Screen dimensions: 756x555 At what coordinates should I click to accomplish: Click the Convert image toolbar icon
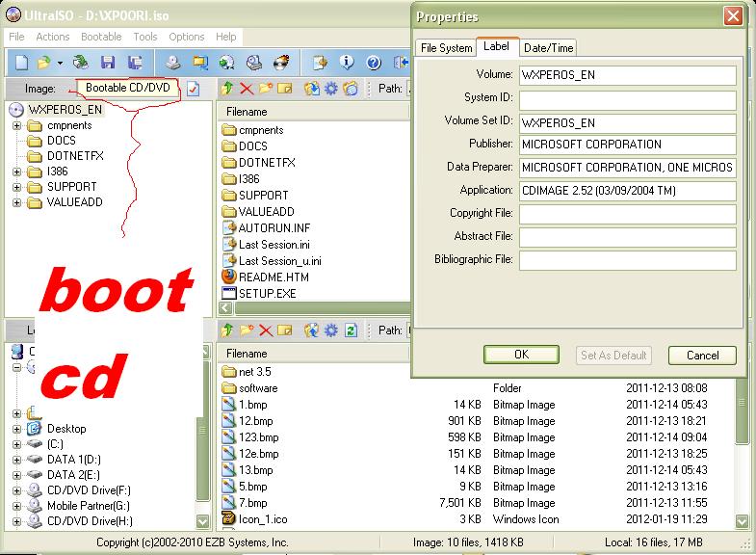[200, 63]
